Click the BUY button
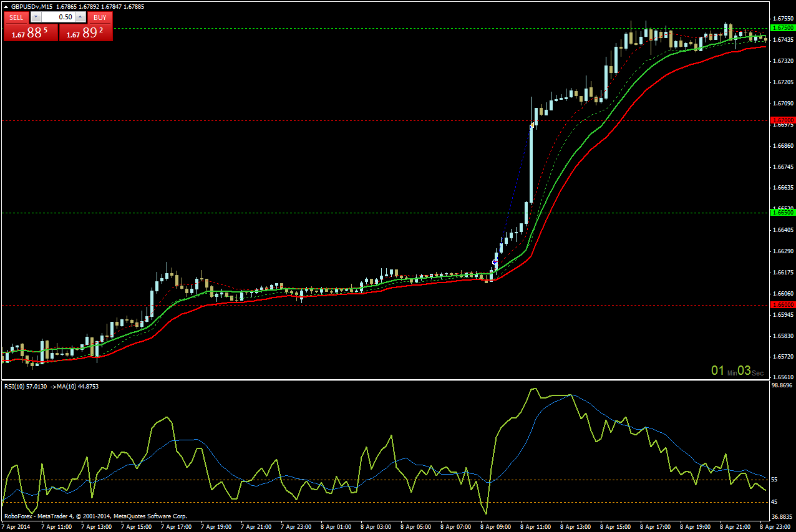This screenshot has height=532, width=796. click(x=100, y=17)
